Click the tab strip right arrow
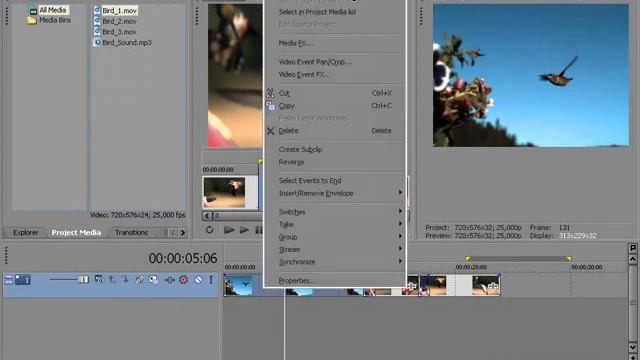Screen dimensions: 640x360 pyautogui.click(x=183, y=233)
